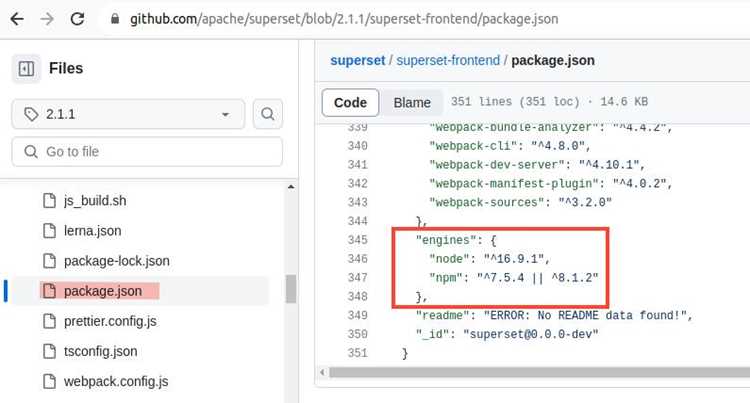
Task: Switch to the Code tab
Action: point(351,102)
